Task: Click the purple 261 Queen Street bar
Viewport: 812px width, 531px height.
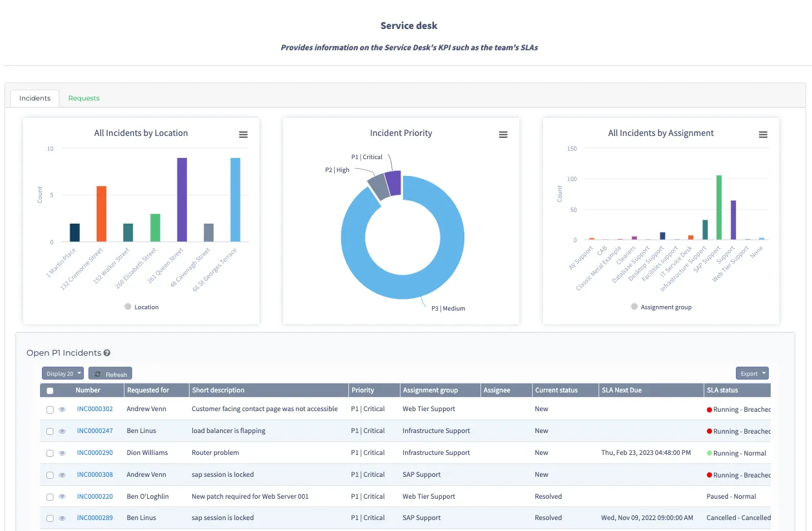Action: click(x=182, y=200)
